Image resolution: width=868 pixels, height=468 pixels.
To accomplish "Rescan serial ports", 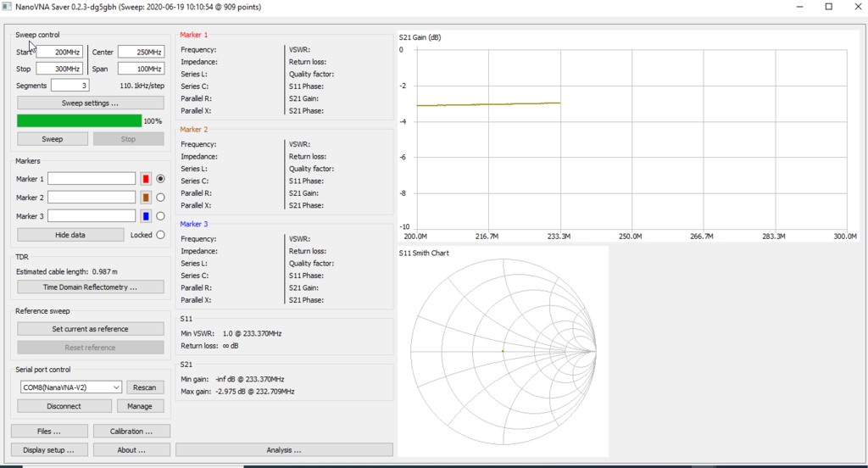I will [144, 387].
